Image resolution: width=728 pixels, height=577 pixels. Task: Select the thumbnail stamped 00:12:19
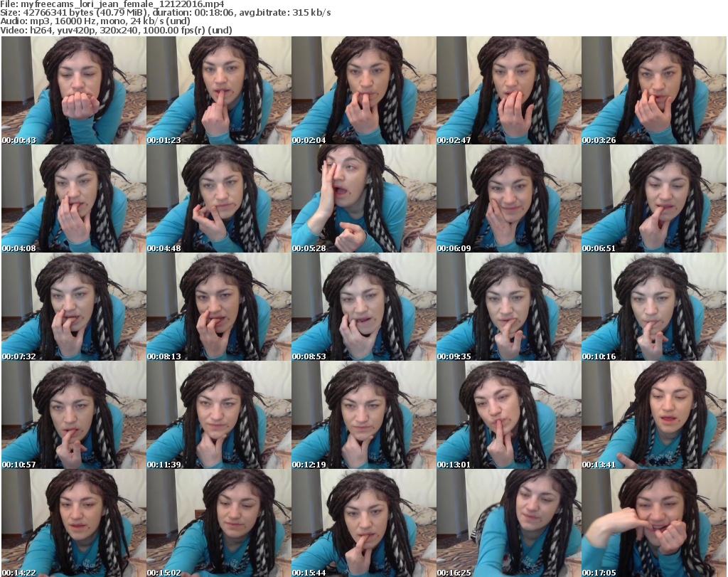point(364,415)
